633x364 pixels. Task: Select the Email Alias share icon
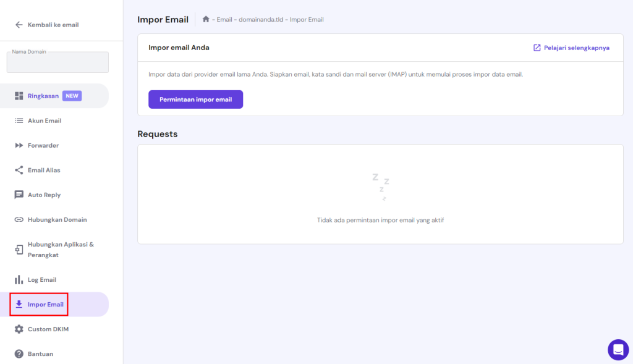coord(19,169)
